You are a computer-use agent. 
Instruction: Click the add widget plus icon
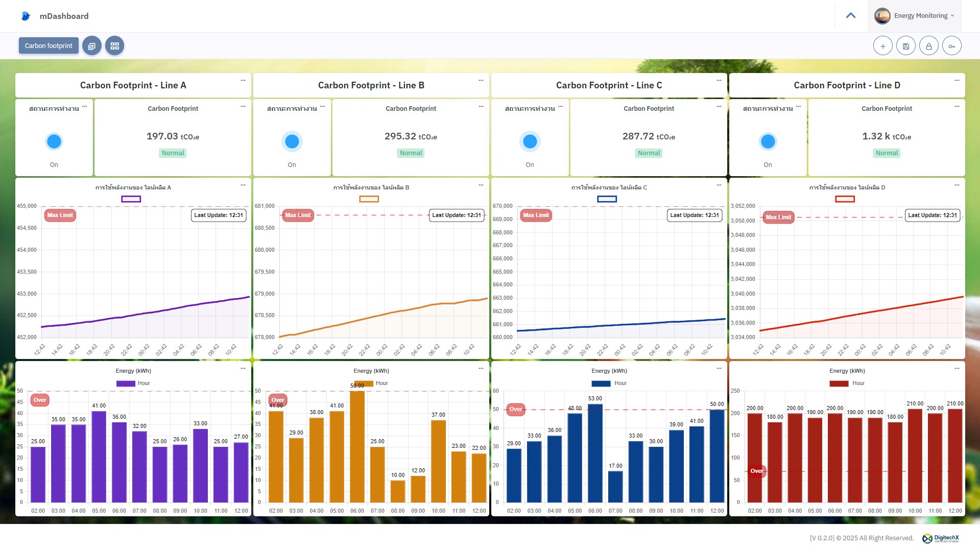coord(882,46)
